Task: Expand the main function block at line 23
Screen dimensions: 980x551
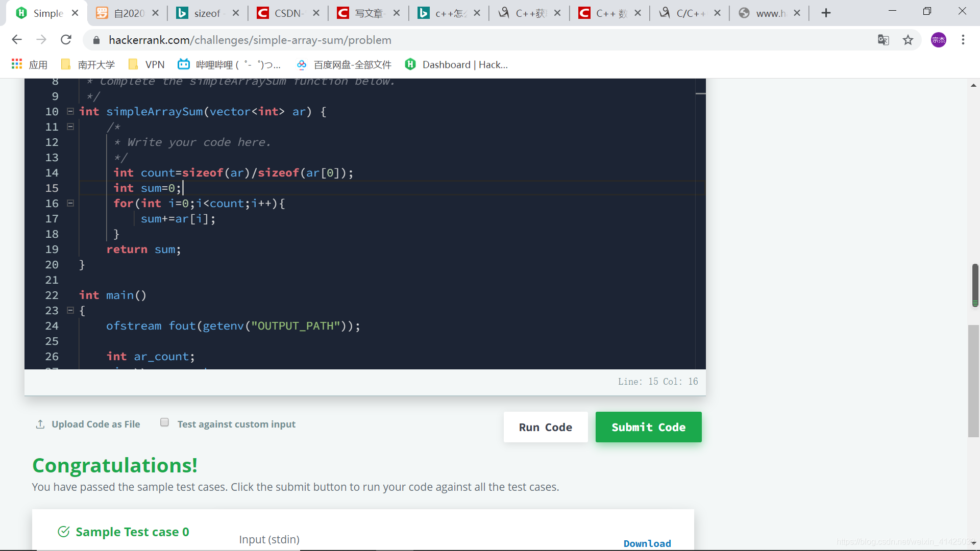Action: 70,310
